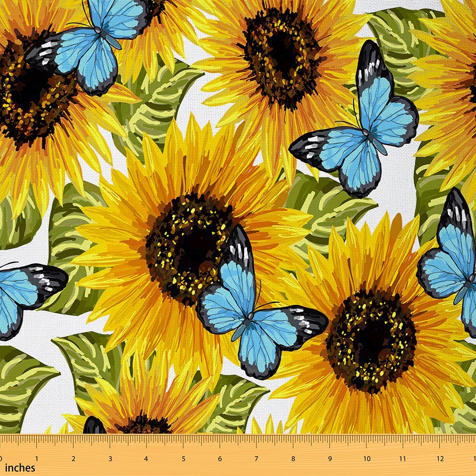
Task: Click ruler mark number 6
Action: (x=220, y=459)
